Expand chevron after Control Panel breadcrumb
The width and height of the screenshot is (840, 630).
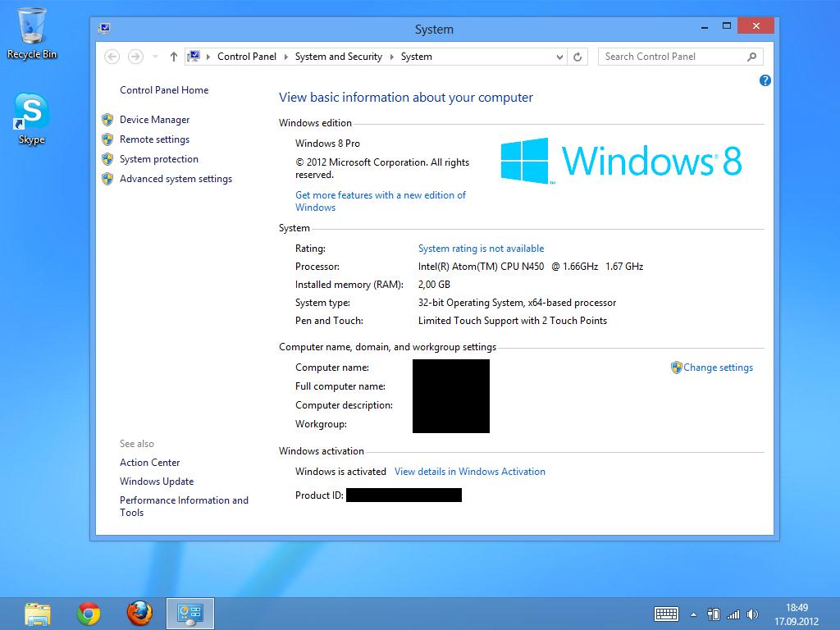tap(285, 57)
